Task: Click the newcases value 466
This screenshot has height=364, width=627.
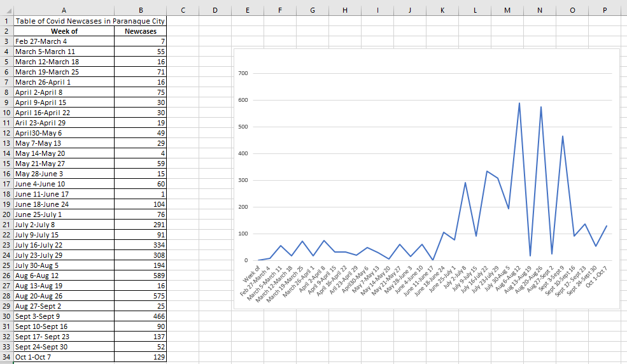Action: point(140,316)
